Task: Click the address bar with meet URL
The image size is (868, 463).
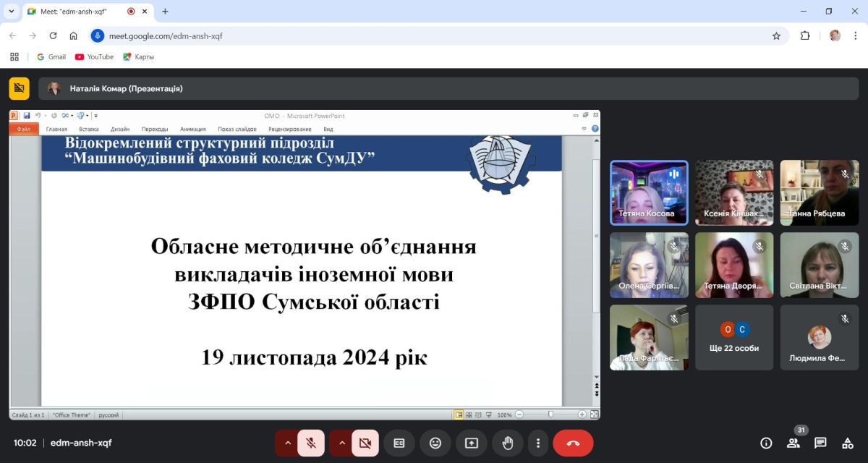Action: (434, 35)
